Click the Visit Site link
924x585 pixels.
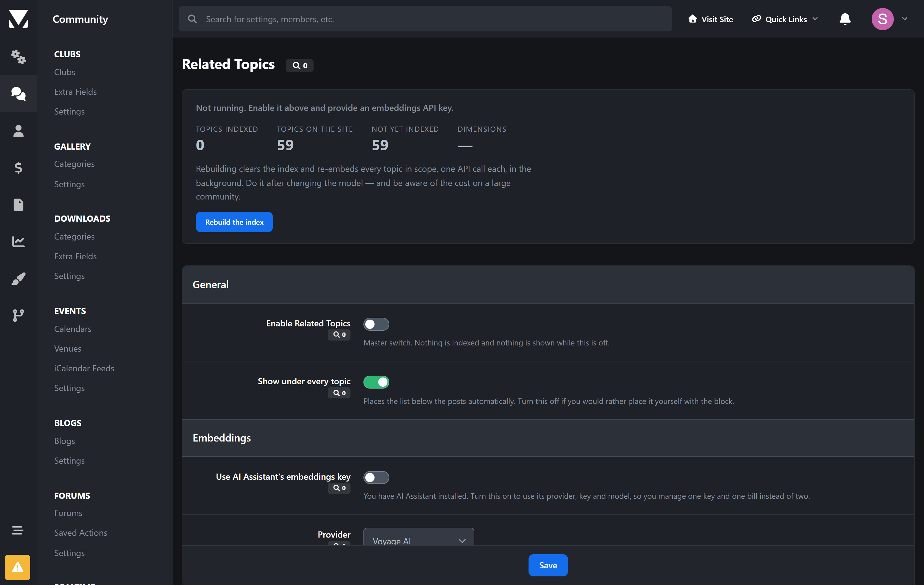[x=711, y=19]
